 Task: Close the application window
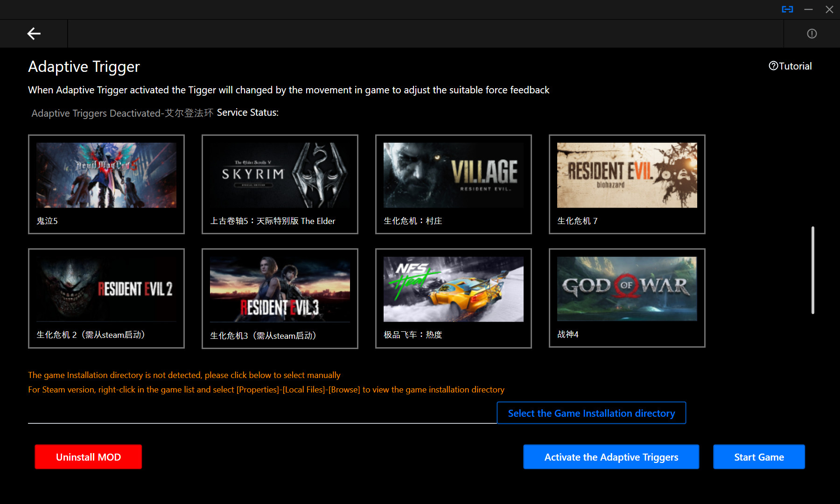tap(829, 9)
